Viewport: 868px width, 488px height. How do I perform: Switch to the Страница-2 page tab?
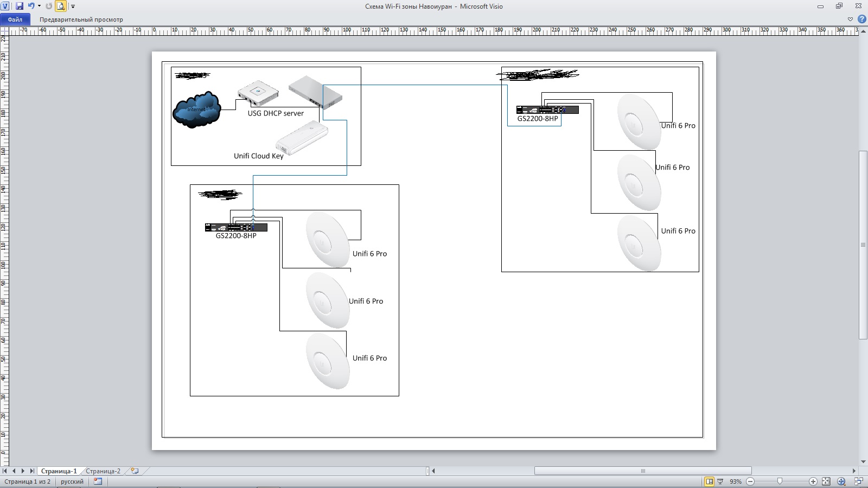(103, 471)
